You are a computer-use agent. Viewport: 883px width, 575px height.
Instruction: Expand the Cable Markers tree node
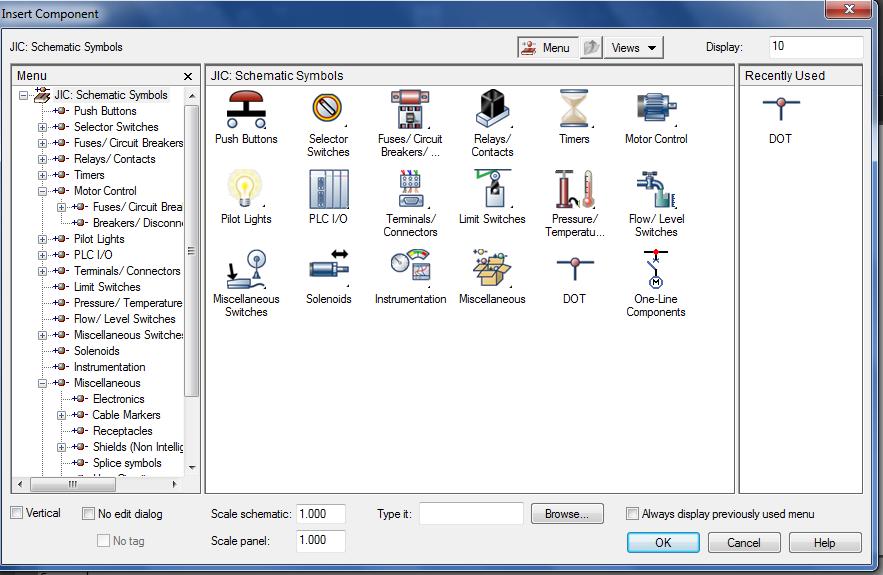[x=61, y=416]
